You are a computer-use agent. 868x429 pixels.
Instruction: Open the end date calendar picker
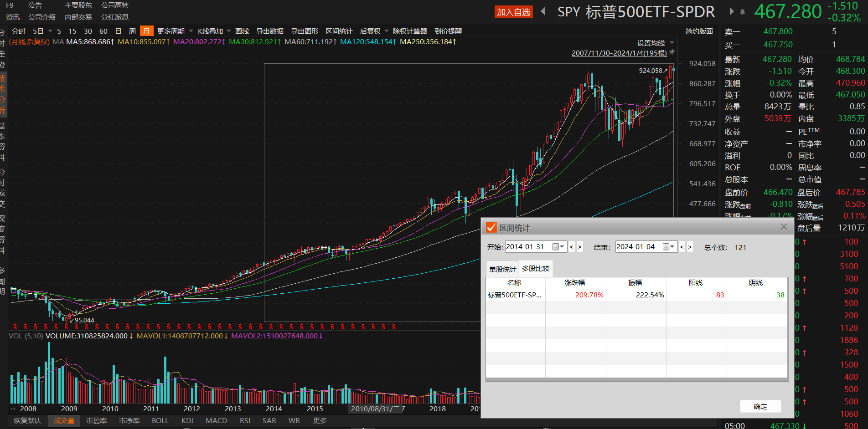coord(669,247)
